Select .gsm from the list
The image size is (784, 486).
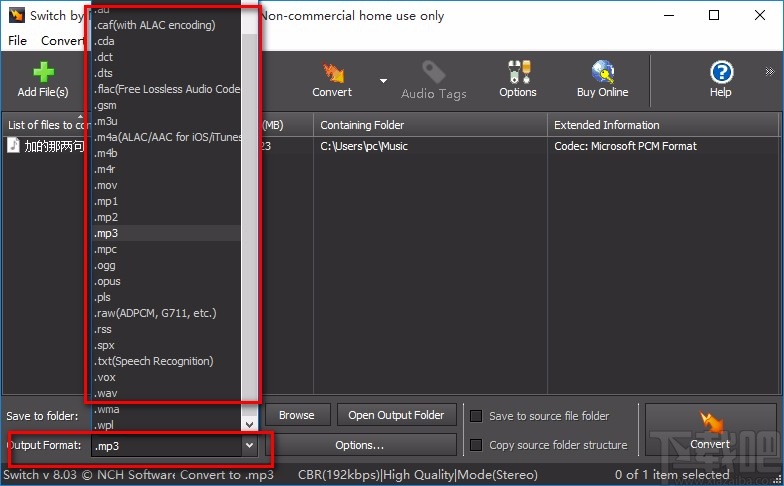[x=166, y=105]
